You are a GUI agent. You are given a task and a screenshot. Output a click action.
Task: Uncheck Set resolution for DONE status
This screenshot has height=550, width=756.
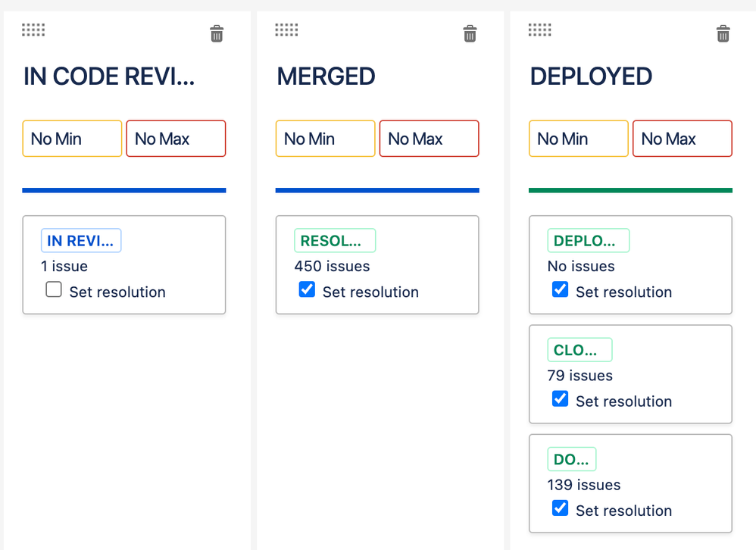(x=560, y=508)
